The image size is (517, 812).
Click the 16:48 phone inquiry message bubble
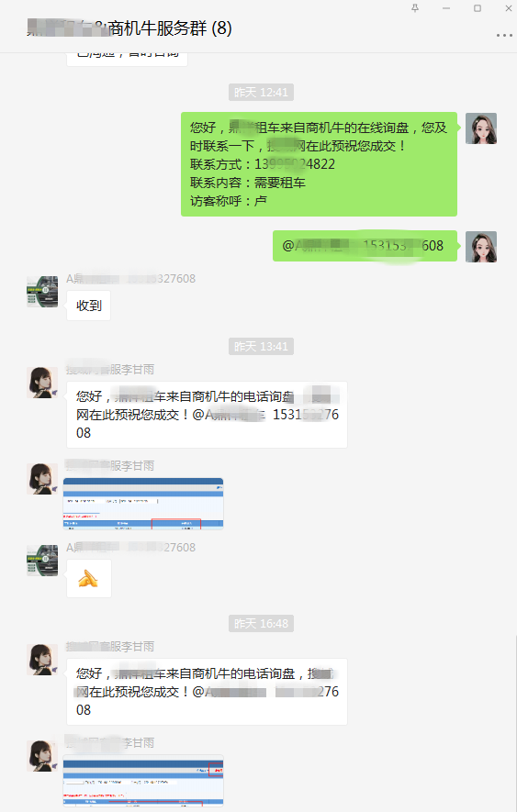point(207,692)
